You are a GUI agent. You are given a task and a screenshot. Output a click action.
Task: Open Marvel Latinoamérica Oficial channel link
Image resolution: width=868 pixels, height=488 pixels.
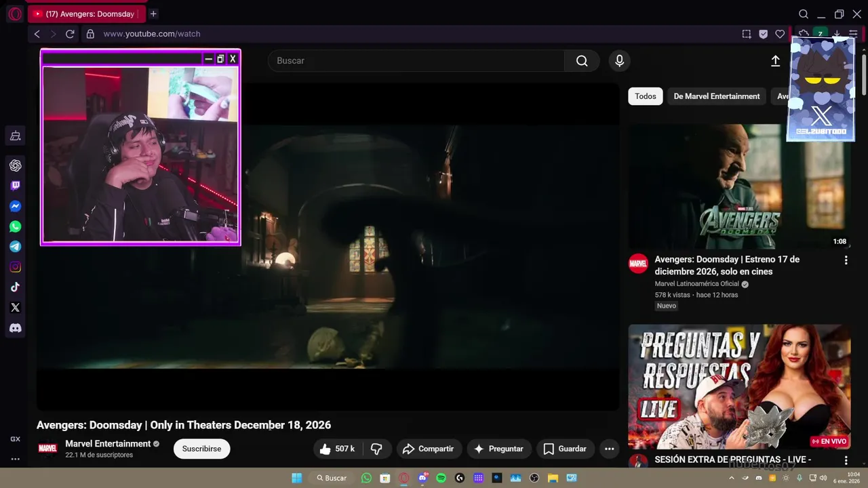pyautogui.click(x=696, y=284)
